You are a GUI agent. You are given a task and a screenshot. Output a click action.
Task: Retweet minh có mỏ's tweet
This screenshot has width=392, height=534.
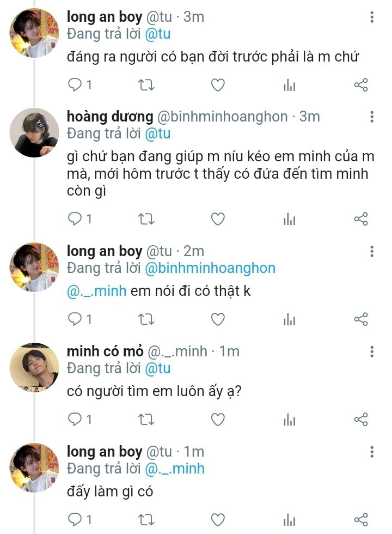[146, 420]
